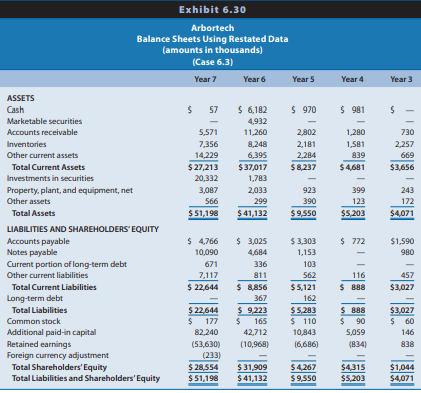Click the Year 5 column header
Viewport: 421px width, 393px height.
pos(303,79)
